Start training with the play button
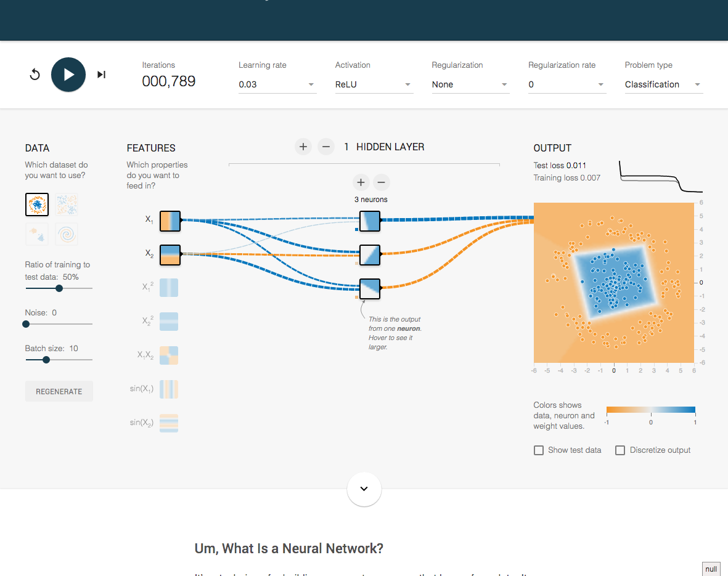 tap(68, 75)
